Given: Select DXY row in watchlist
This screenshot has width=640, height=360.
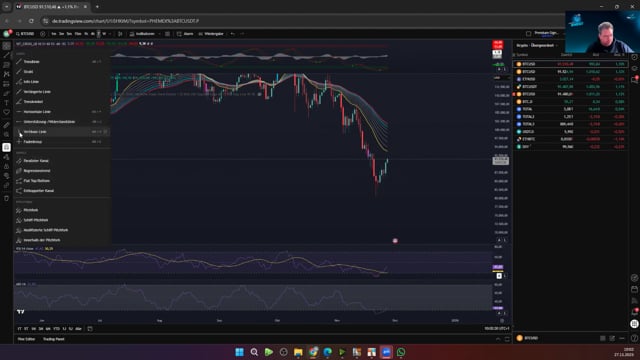Looking at the screenshot, I should tap(571, 147).
